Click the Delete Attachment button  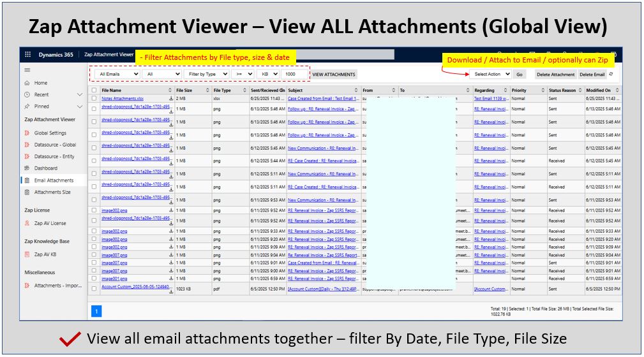point(555,75)
